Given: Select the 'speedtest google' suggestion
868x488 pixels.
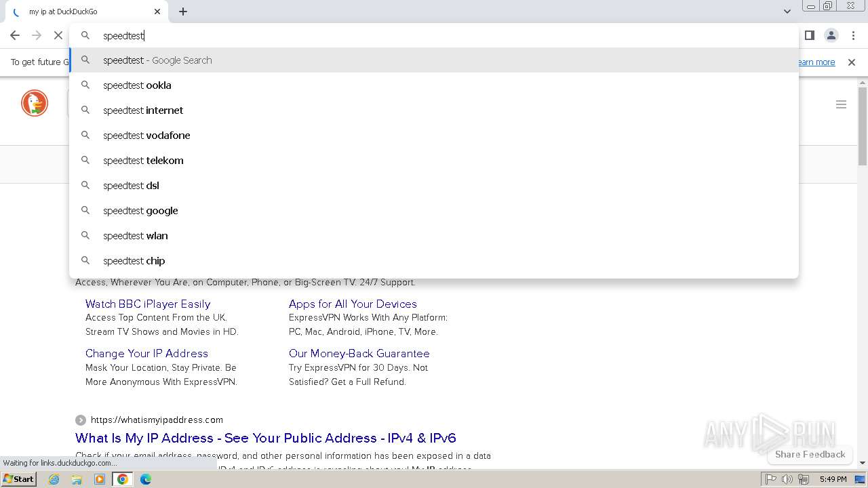Looking at the screenshot, I should pos(434,211).
